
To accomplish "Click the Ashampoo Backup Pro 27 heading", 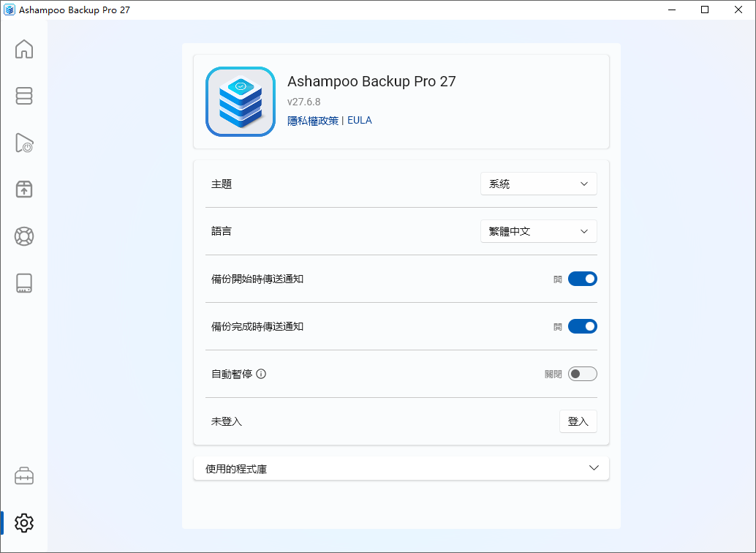I will [371, 81].
